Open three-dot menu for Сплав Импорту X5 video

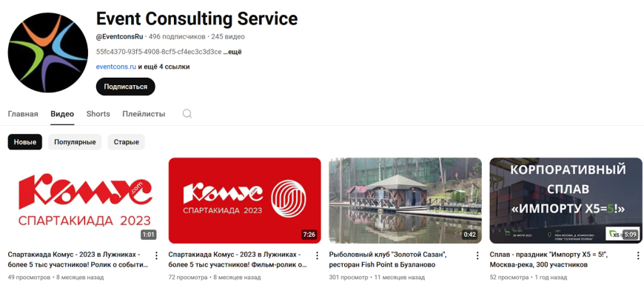coord(638,256)
